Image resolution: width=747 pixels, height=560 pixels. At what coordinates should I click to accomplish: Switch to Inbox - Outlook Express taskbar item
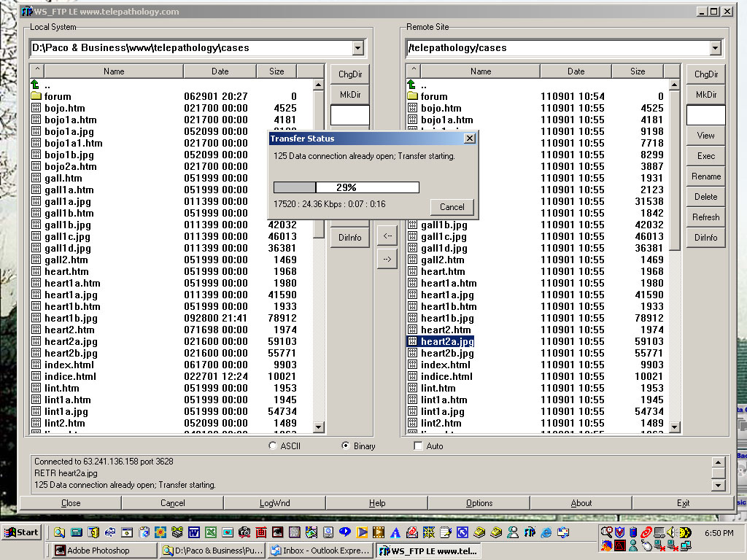tap(320, 551)
